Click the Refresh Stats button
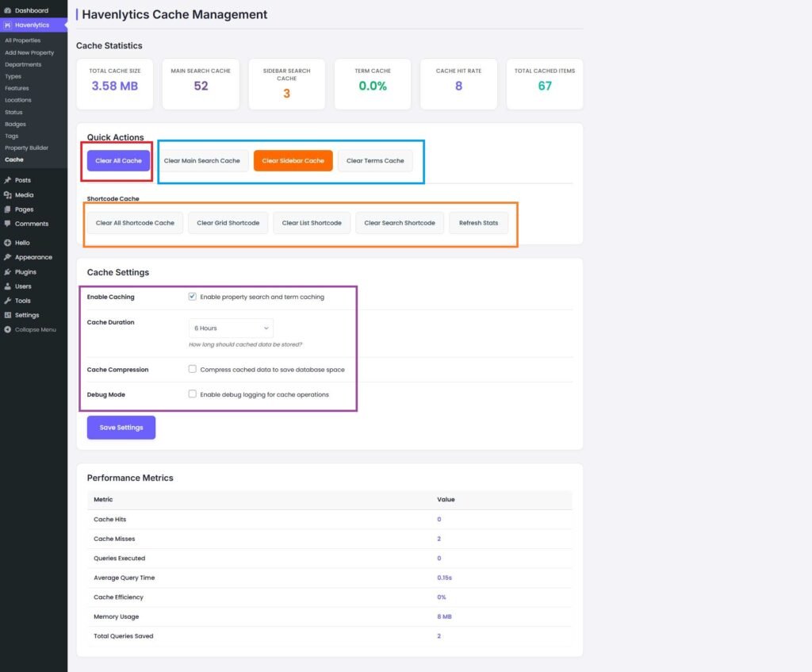Viewport: 812px width, 672px height. [x=478, y=223]
